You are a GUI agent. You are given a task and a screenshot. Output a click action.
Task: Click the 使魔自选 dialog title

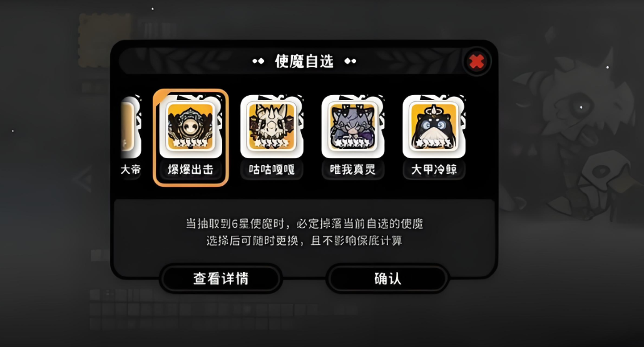[304, 61]
